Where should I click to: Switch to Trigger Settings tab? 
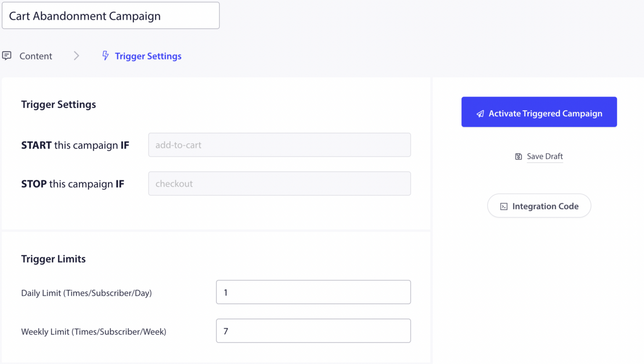pos(148,56)
